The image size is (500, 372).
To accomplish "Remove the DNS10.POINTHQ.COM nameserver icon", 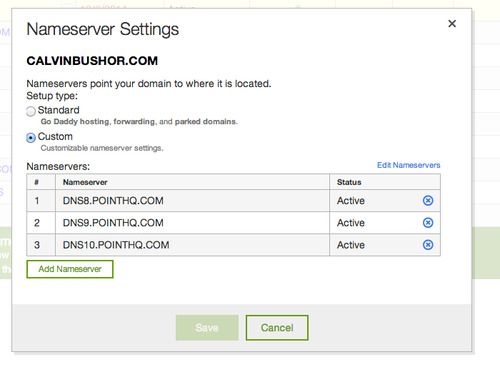I will tap(428, 245).
